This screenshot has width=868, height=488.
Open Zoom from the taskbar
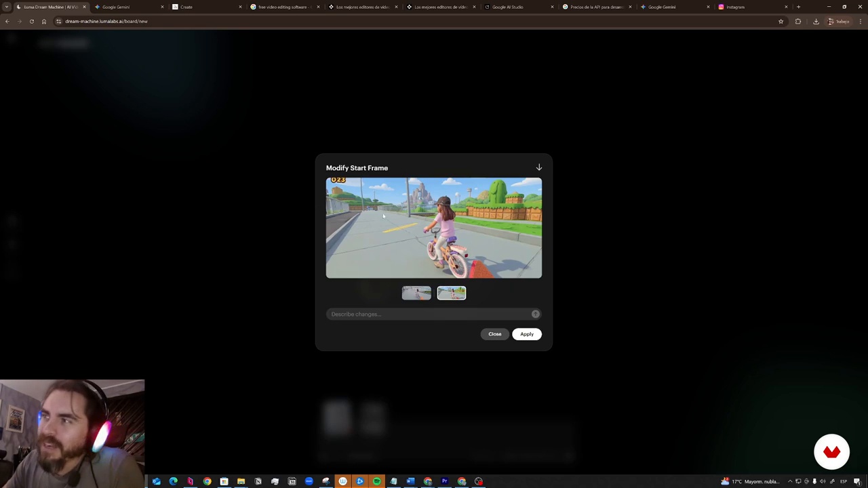309,481
